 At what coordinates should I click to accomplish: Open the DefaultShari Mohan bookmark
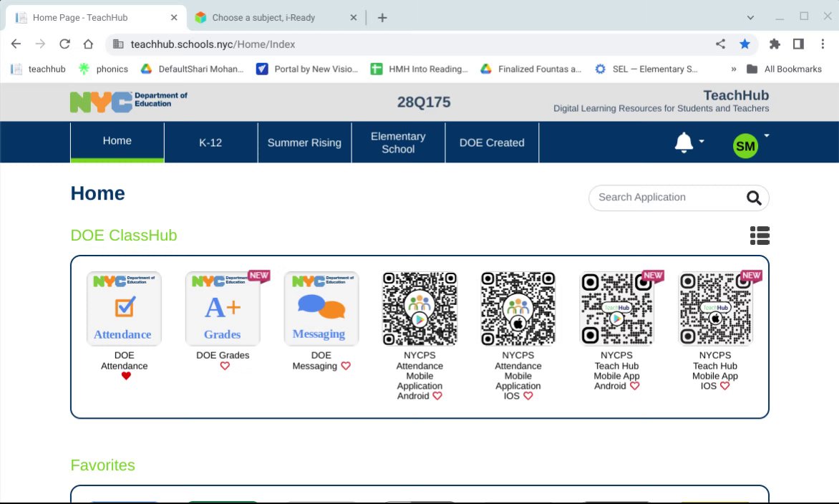coord(192,69)
